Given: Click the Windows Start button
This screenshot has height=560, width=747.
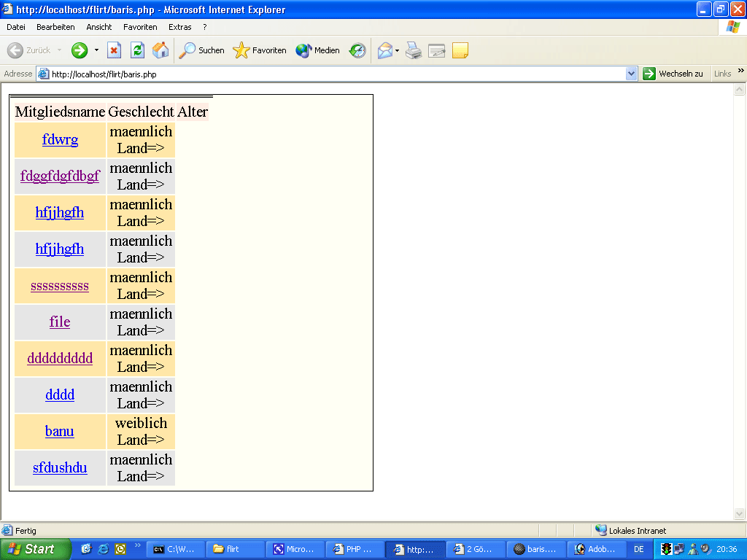Looking at the screenshot, I should (x=35, y=549).
